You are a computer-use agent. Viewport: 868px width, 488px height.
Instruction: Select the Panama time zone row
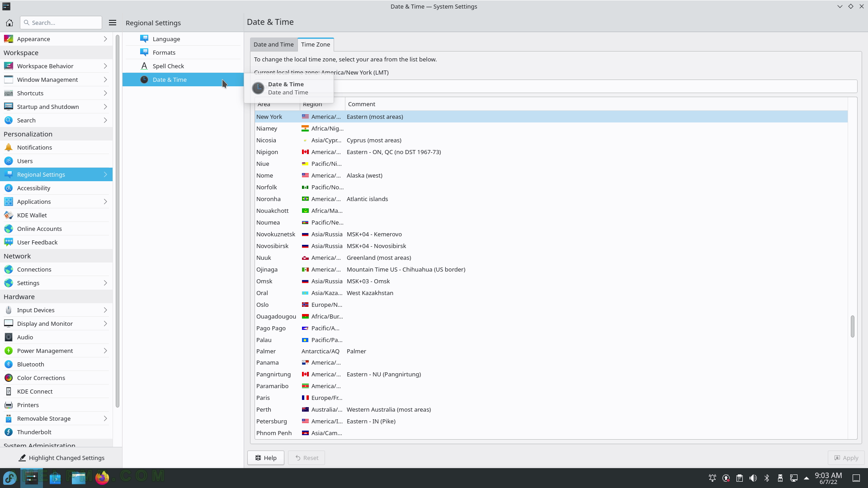coord(551,362)
